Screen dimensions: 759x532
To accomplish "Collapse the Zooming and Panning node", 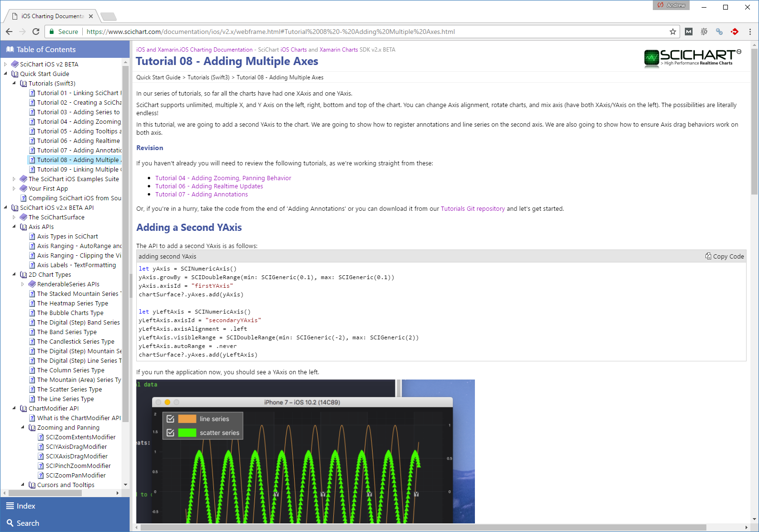I will [x=22, y=427].
